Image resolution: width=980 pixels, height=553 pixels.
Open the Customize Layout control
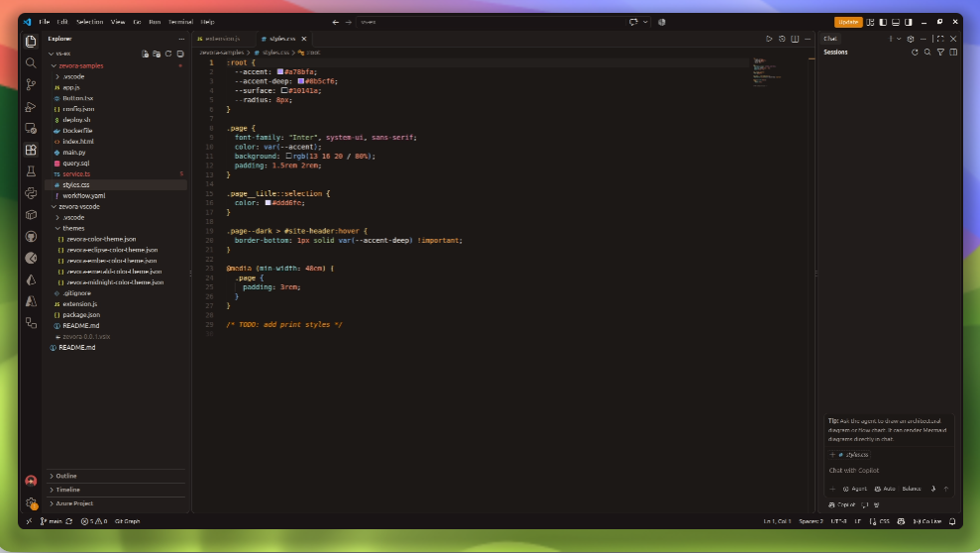click(870, 22)
